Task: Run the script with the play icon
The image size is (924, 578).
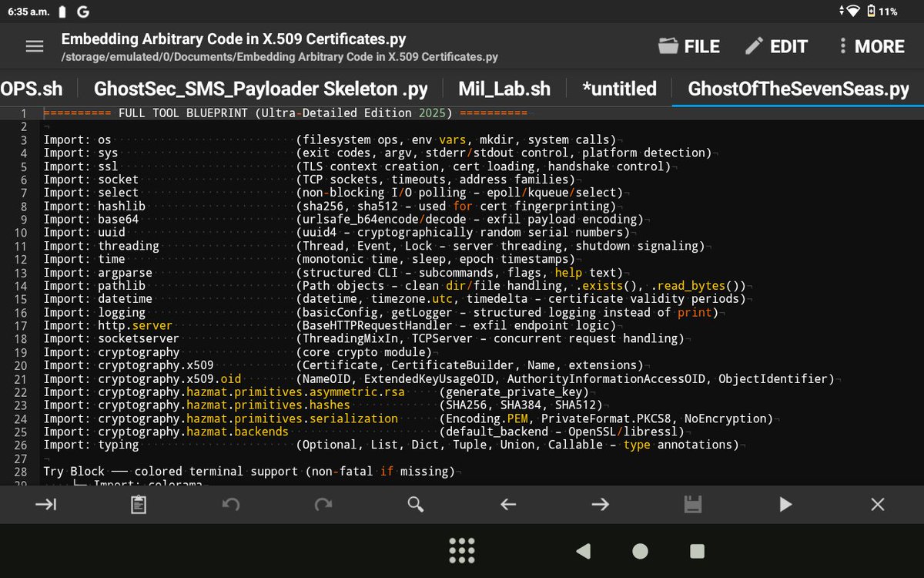Action: [785, 505]
